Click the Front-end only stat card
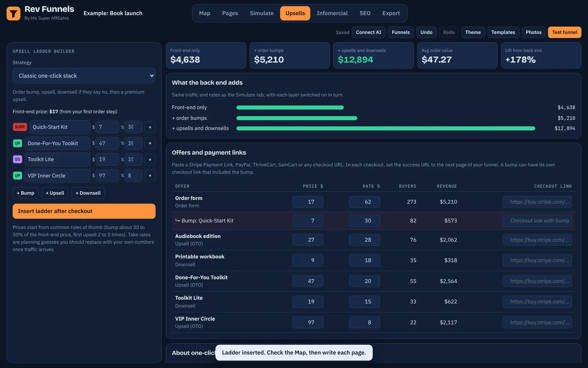 206,56
